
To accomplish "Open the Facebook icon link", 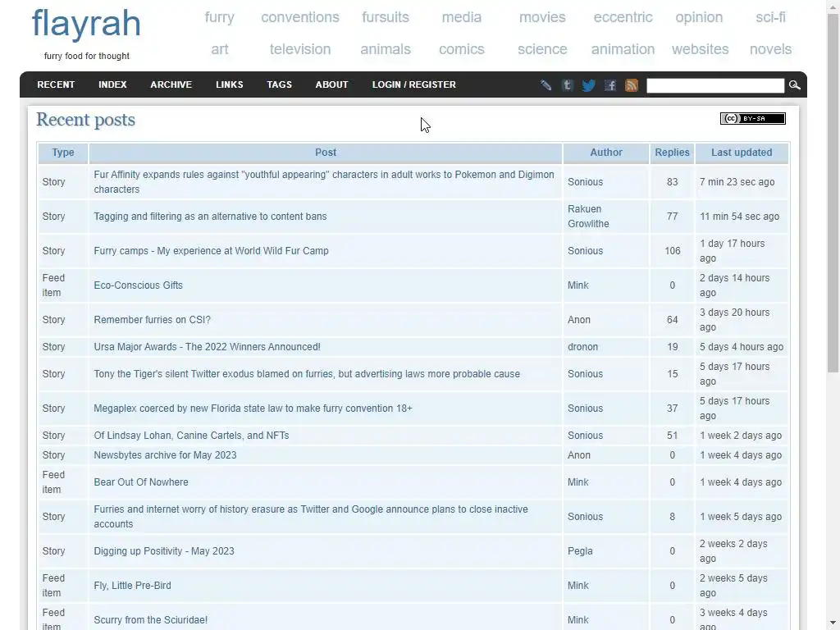I will pyautogui.click(x=610, y=85).
